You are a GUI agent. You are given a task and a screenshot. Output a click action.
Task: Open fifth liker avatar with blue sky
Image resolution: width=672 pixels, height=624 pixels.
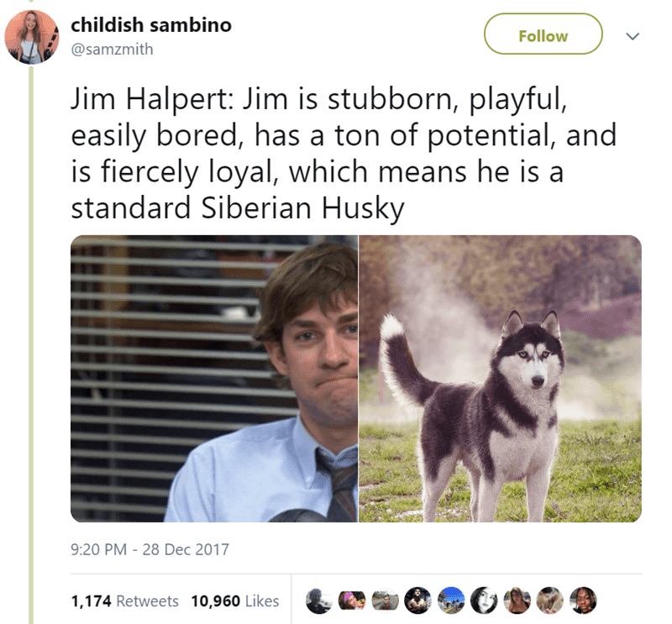click(x=451, y=600)
